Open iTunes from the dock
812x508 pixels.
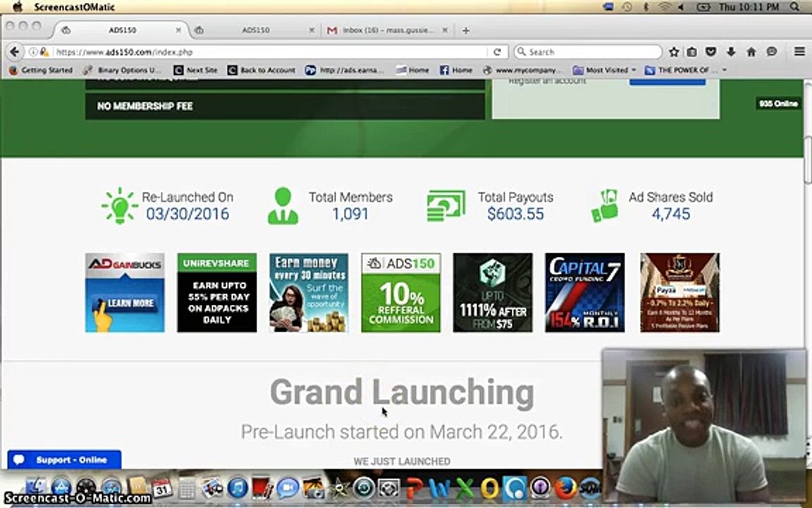point(238,488)
